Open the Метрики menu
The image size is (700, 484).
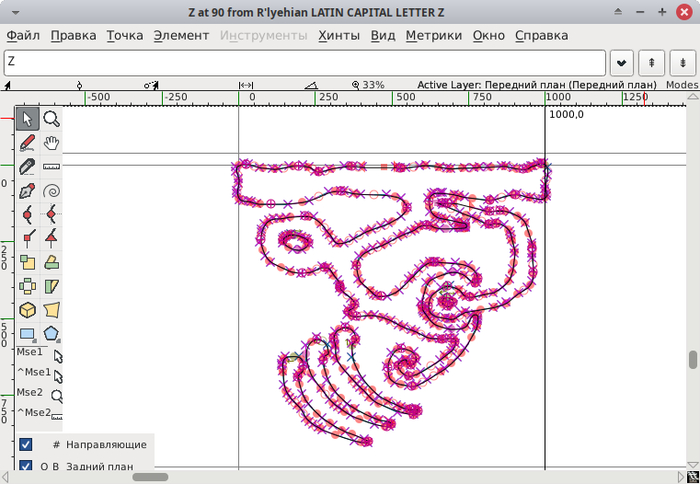click(434, 35)
